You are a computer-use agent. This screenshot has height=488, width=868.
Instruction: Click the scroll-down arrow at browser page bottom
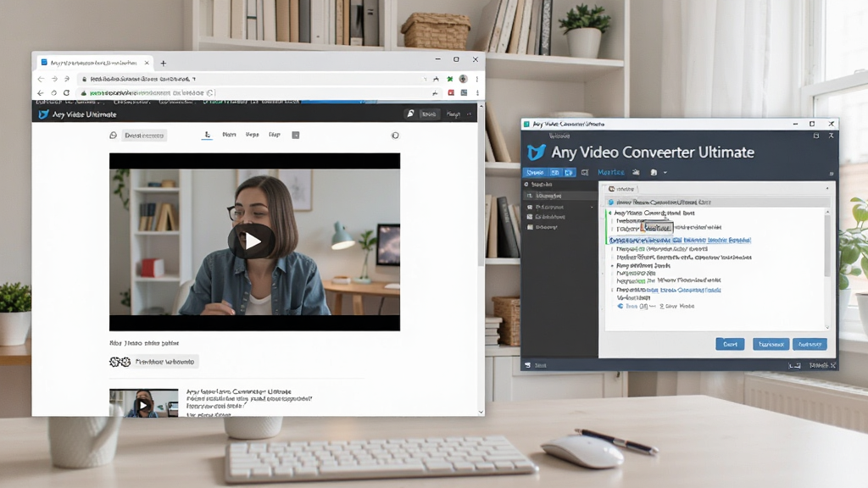481,412
